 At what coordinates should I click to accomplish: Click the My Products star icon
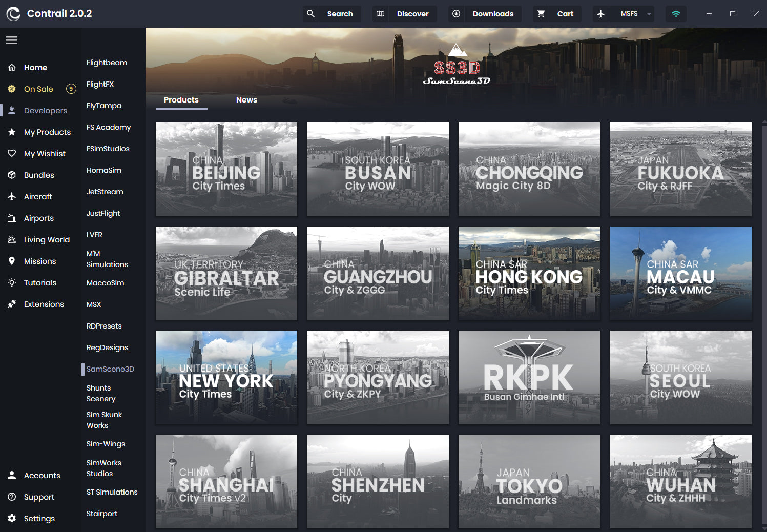12,132
